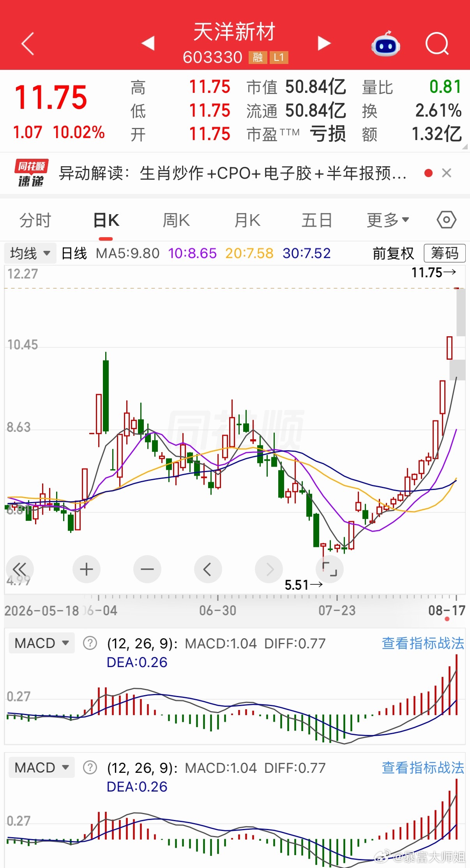Tap the latest candlestick at 08-17
Image resolution: width=470 pixels, height=868 pixels.
(x=456, y=288)
